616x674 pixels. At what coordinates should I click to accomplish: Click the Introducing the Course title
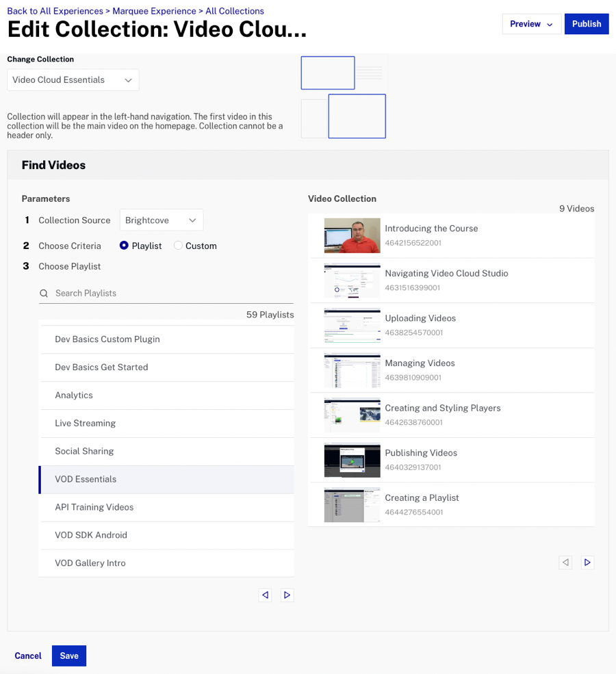(x=431, y=229)
